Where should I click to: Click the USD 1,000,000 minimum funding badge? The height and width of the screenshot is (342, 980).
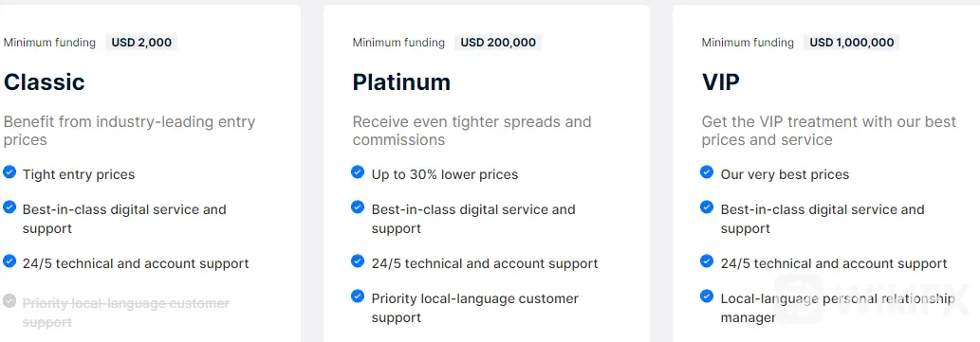coord(852,43)
